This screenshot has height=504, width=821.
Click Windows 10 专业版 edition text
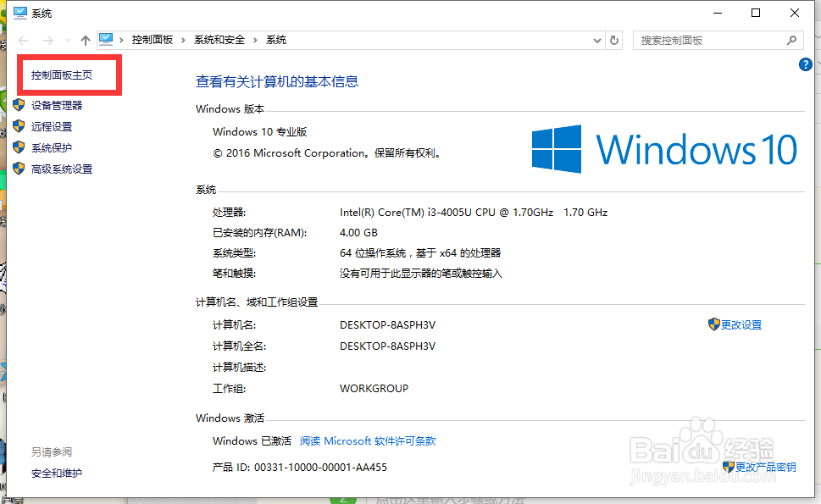260,132
